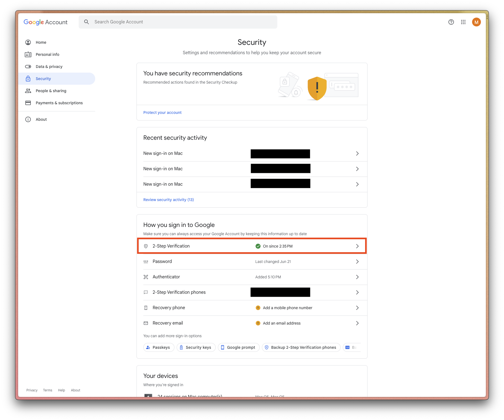
Task: Click the Mac computer device icon
Action: (x=148, y=396)
